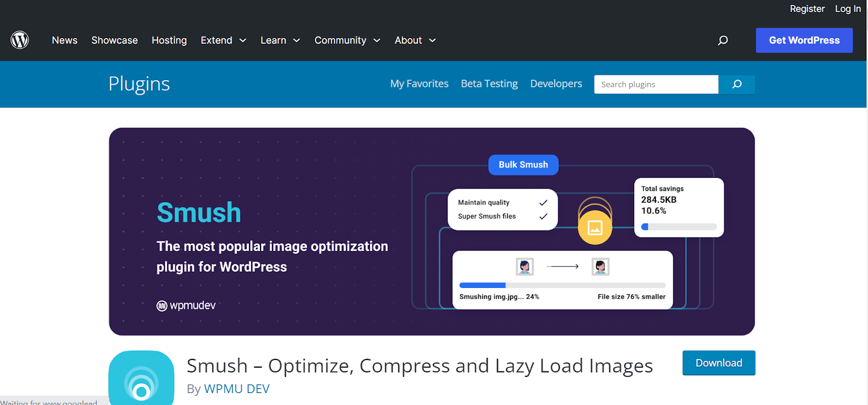This screenshot has width=868, height=405.
Task: Toggle the Super Smush files checkmark
Action: (x=543, y=216)
